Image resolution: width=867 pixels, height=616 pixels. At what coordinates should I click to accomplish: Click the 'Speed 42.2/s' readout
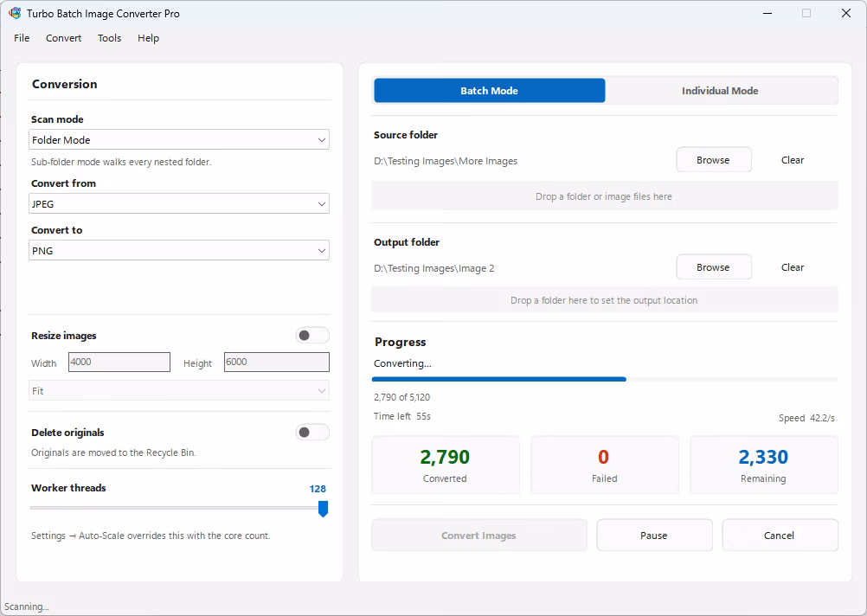coord(806,418)
